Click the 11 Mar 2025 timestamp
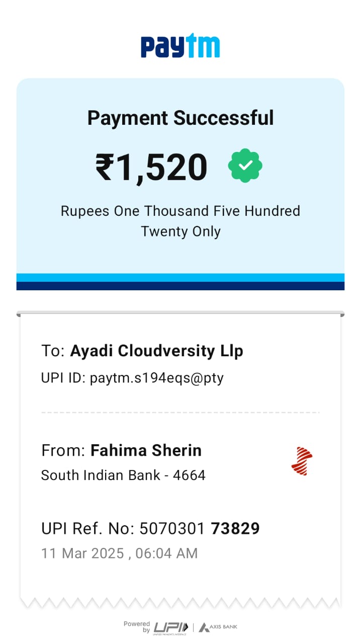This screenshot has height=644, width=361. coord(119,553)
